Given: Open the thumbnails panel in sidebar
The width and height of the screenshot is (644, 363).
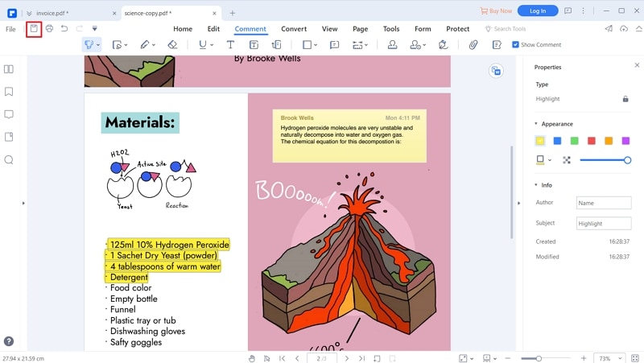Looking at the screenshot, I should click(x=9, y=69).
